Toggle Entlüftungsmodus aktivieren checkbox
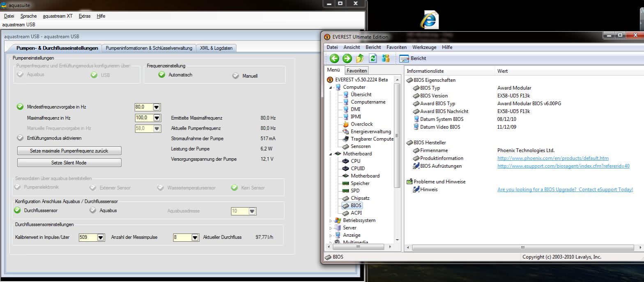Viewport: 644px width, 282px height. [x=20, y=138]
